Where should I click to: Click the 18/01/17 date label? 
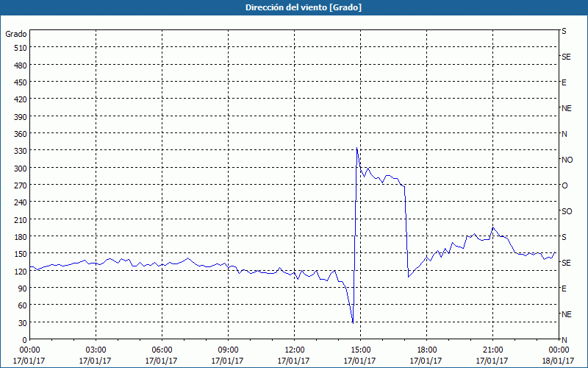[x=558, y=361]
